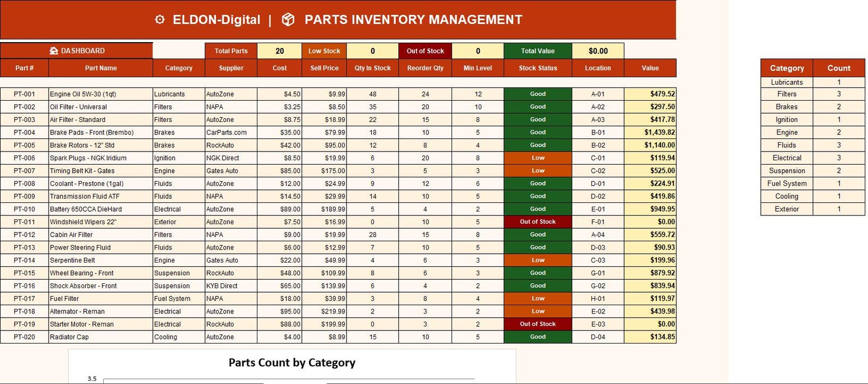
Task: Select the Stock Status column header
Action: (x=538, y=68)
